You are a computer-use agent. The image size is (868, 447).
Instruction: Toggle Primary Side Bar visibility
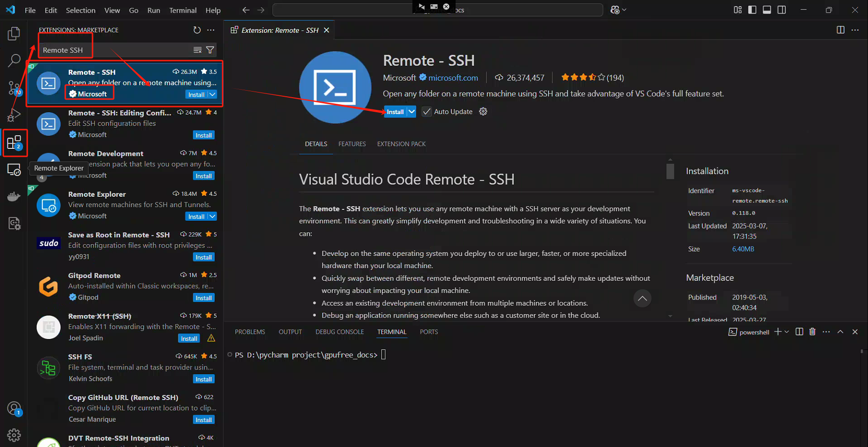coord(752,10)
